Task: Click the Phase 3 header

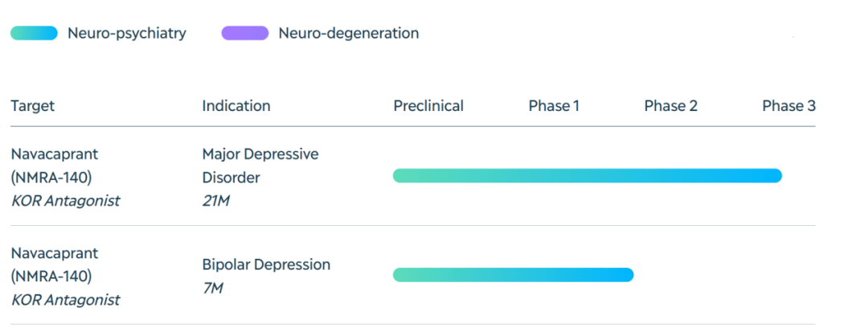Action: click(x=789, y=105)
